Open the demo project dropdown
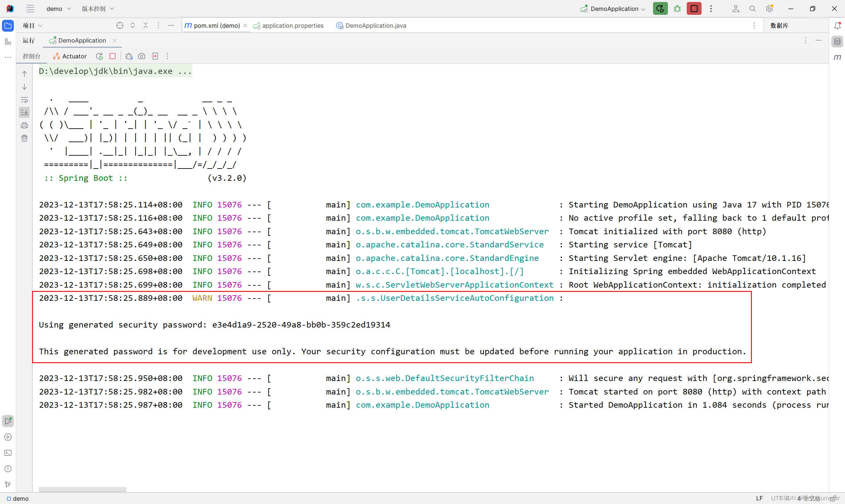The height and width of the screenshot is (504, 845). (x=58, y=9)
